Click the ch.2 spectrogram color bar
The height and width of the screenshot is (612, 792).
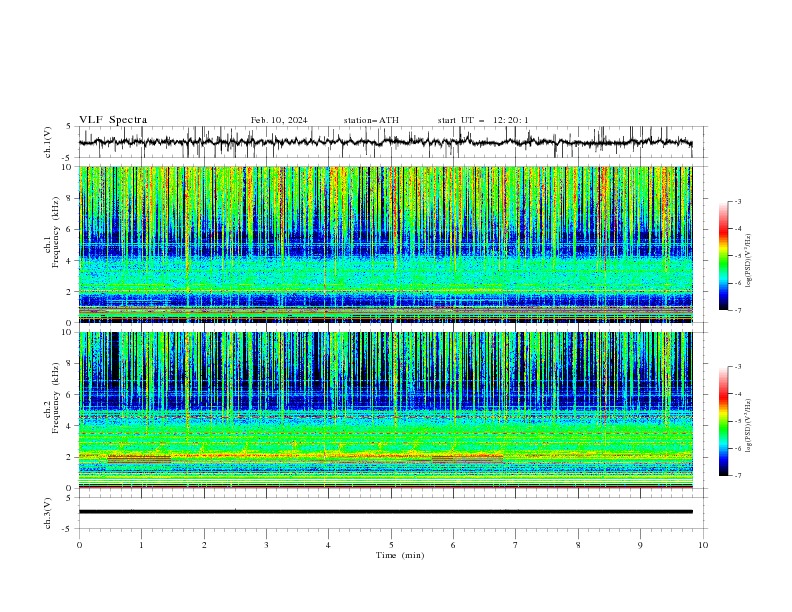[724, 421]
